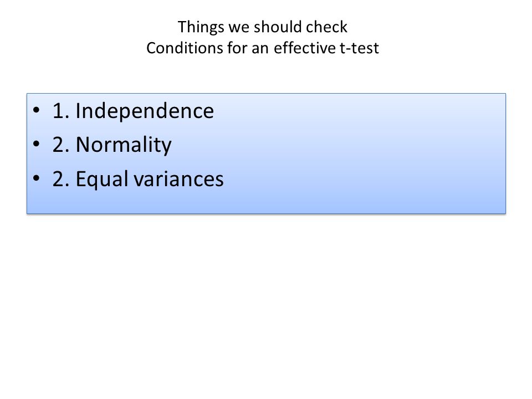
Task: Select the number "2." before Equal variances
Action: tap(62, 179)
